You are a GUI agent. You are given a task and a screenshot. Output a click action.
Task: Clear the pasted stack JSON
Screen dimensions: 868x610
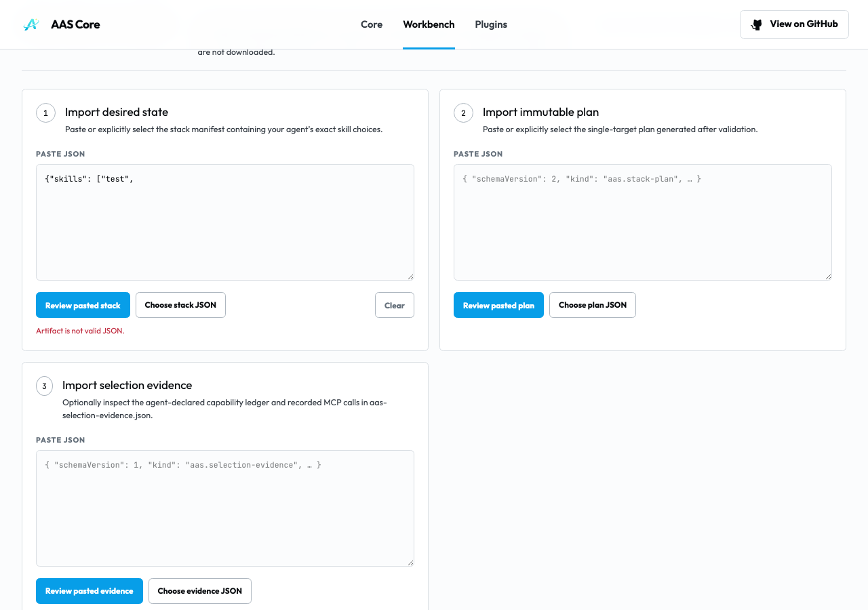[x=395, y=305]
